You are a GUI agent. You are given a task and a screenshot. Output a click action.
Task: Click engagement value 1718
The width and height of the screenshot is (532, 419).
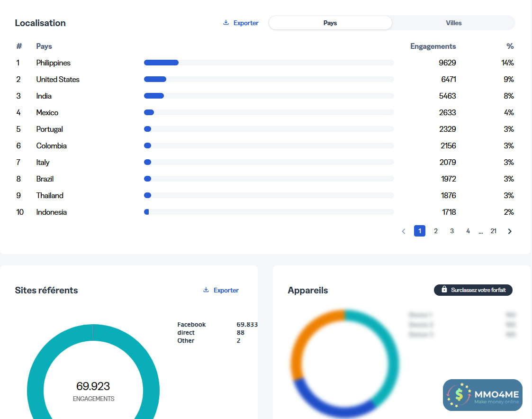449,212
